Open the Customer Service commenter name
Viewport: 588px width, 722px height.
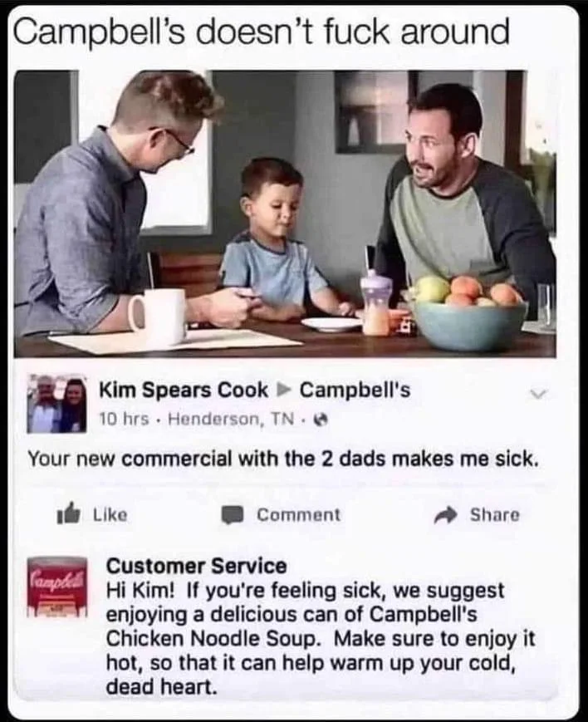[x=196, y=566]
